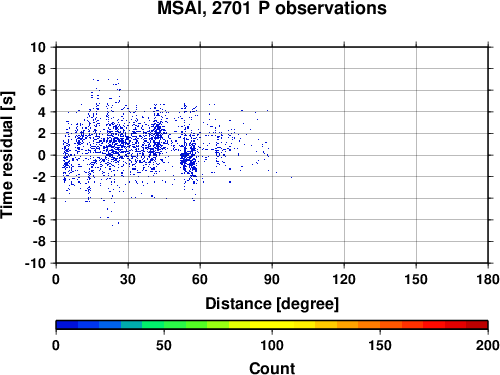
Task: Click colorbar tick label '50'
Action: [164, 345]
